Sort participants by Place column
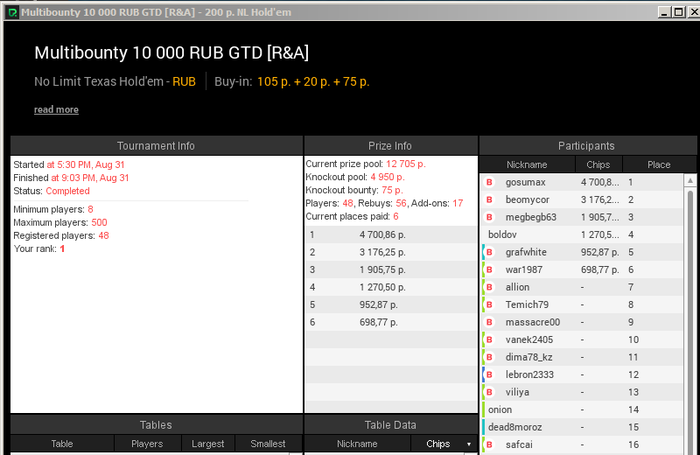 tap(659, 165)
